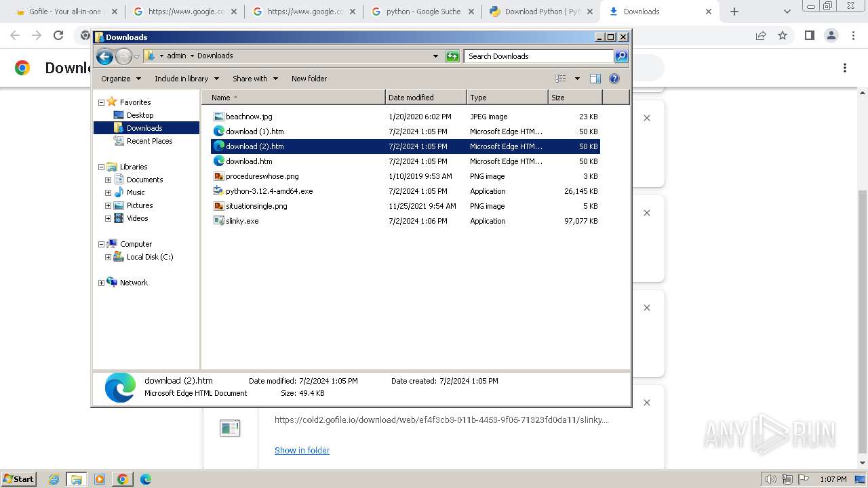Toggle Chrome side panel icon

(x=809, y=35)
